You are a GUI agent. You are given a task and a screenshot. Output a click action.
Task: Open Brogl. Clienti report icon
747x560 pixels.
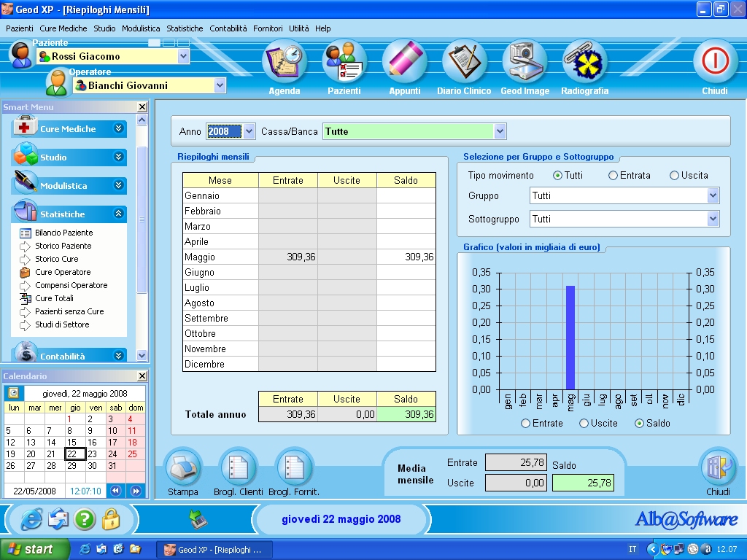click(238, 469)
